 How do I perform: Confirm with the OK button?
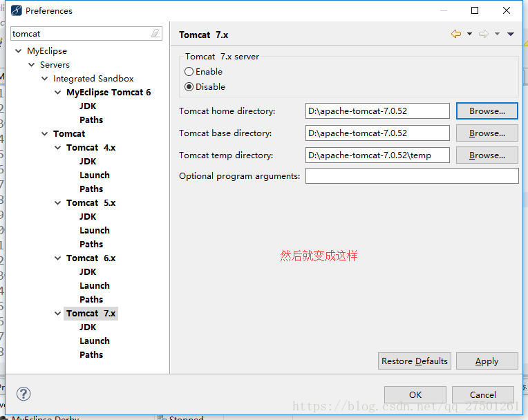(x=415, y=394)
